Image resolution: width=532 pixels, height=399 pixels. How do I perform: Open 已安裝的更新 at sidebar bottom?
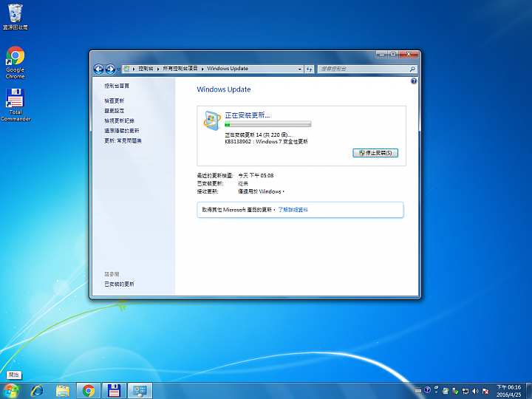pyautogui.click(x=119, y=284)
